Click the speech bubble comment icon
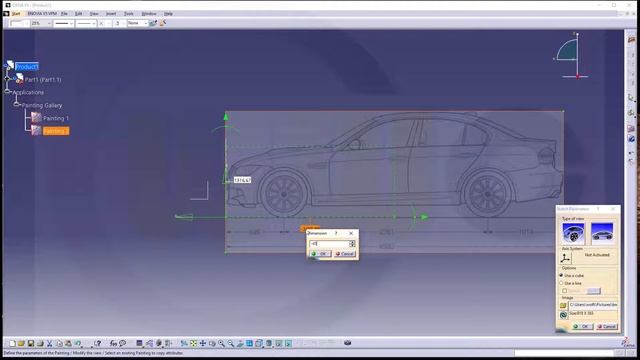 (x=122, y=344)
